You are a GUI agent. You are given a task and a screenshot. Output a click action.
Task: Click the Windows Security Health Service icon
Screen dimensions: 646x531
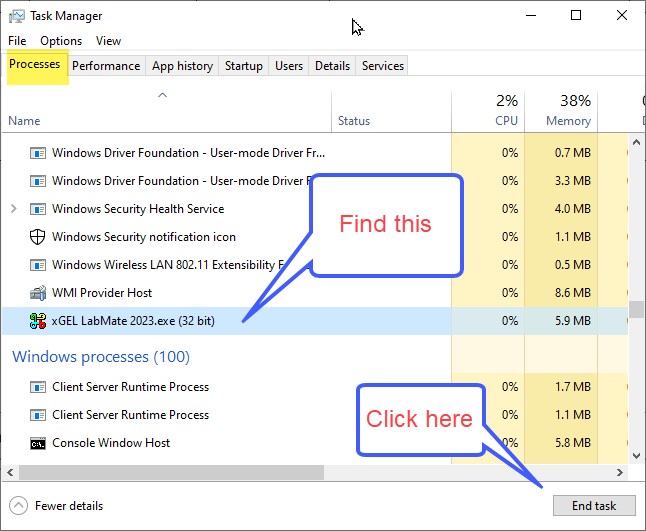click(38, 209)
